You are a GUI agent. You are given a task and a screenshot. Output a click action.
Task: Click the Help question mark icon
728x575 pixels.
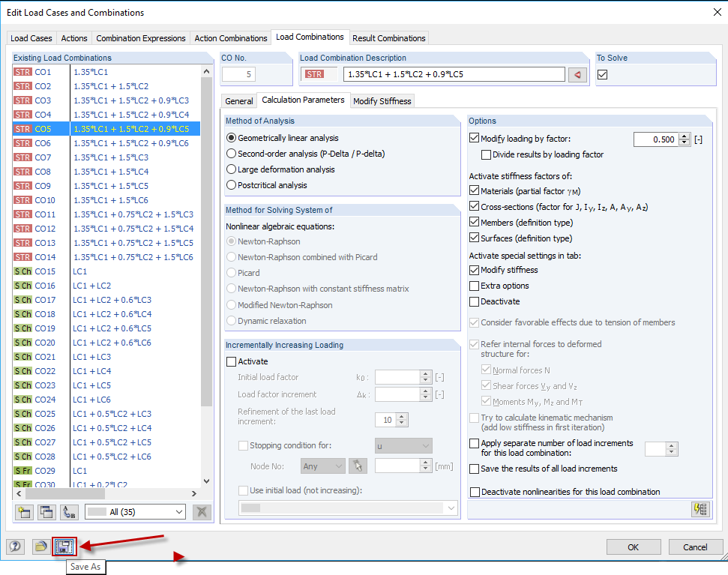[14, 547]
